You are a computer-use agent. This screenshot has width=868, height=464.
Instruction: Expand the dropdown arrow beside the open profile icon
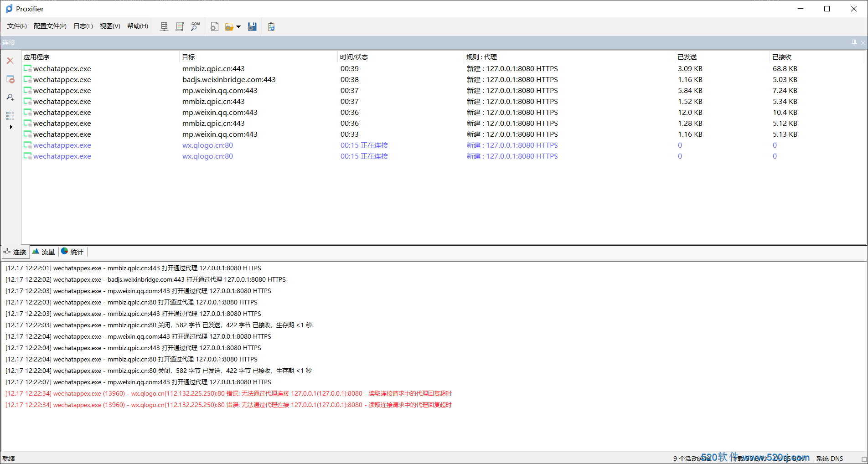tap(238, 27)
